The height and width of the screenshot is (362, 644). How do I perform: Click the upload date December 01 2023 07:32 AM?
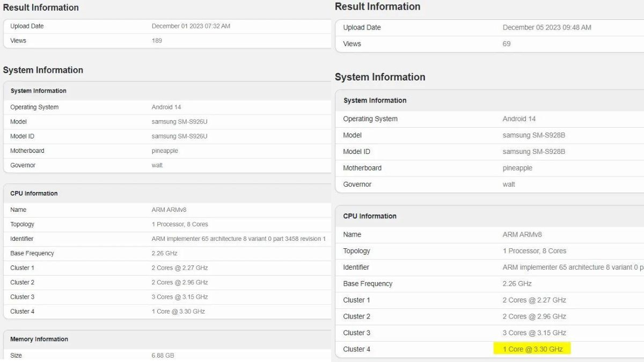191,26
